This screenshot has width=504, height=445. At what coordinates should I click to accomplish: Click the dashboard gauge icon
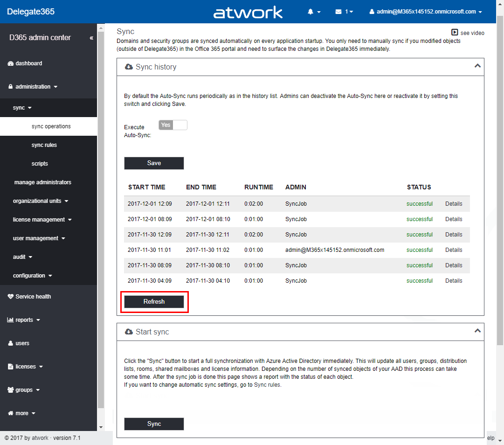click(x=11, y=63)
